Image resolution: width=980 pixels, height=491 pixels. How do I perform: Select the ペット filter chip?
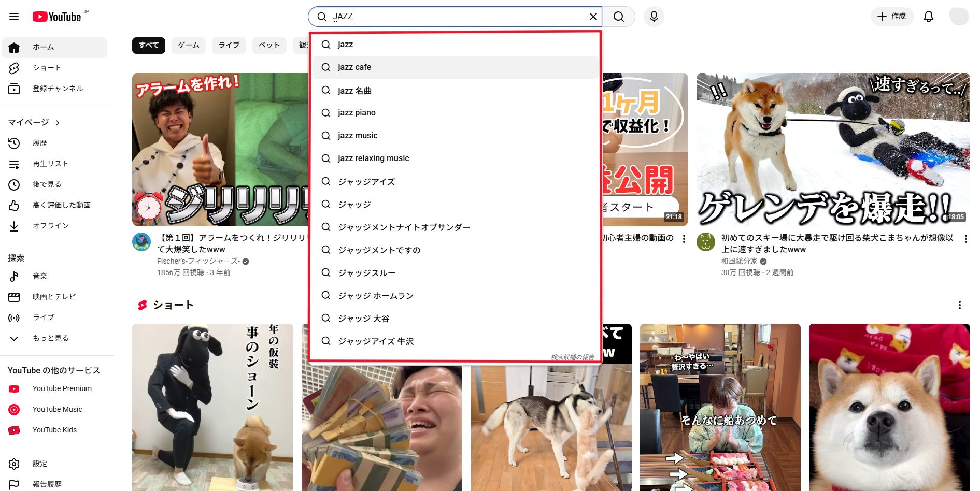pyautogui.click(x=269, y=46)
